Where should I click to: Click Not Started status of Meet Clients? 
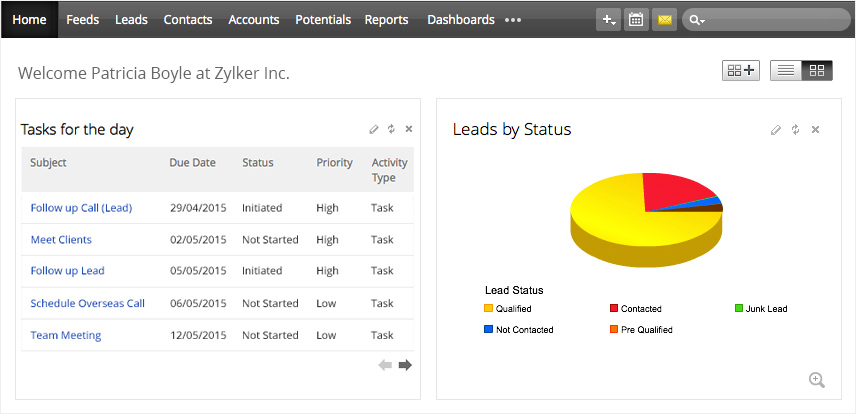(270, 240)
